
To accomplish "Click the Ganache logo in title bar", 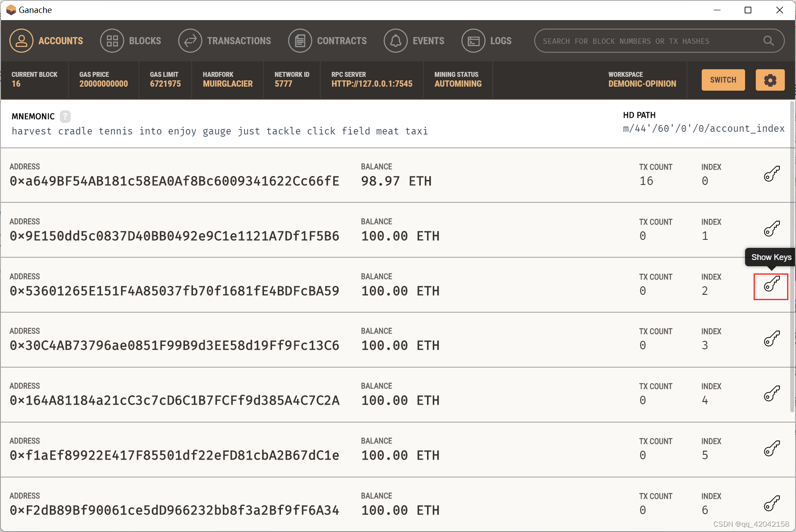I will coord(11,10).
